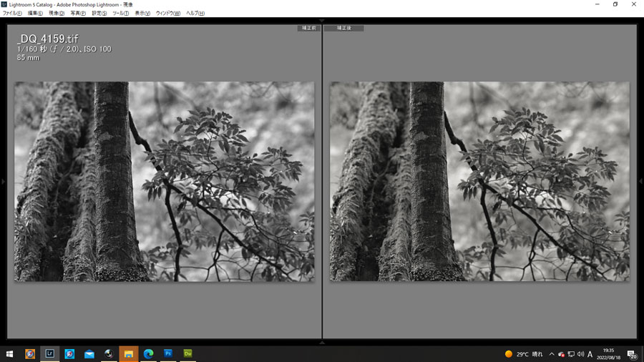Open File Explorer from the taskbar

tap(129, 353)
